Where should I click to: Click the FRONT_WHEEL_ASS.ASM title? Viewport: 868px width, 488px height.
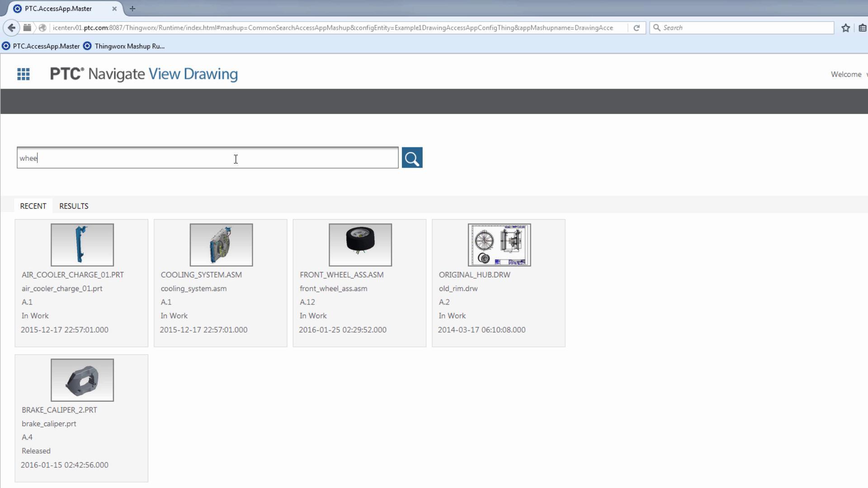point(341,275)
